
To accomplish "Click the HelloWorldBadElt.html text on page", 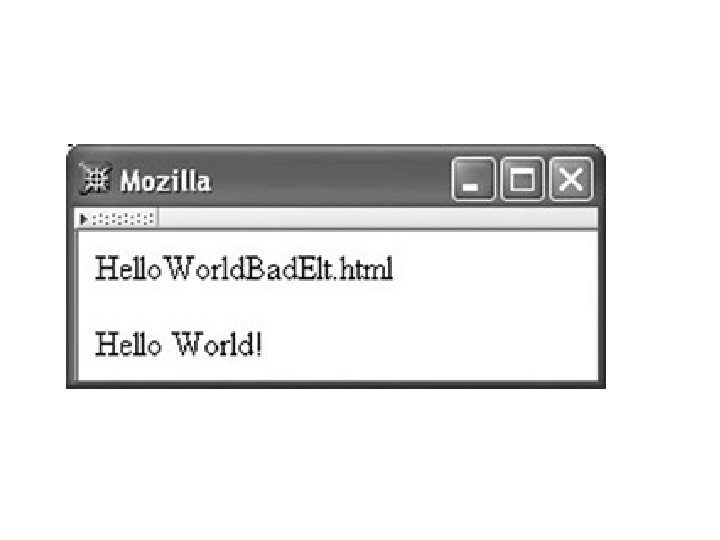I will [244, 269].
